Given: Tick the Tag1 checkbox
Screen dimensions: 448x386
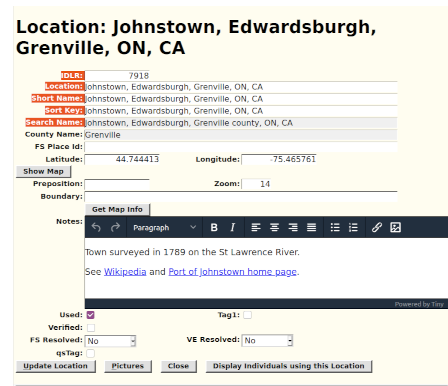Looking at the screenshot, I should 247,315.
